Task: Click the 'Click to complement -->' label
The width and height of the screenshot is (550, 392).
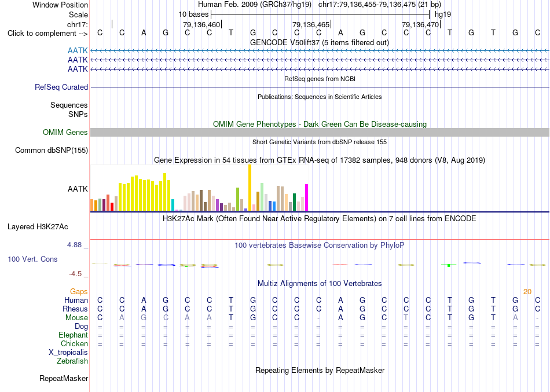Action: coord(47,34)
